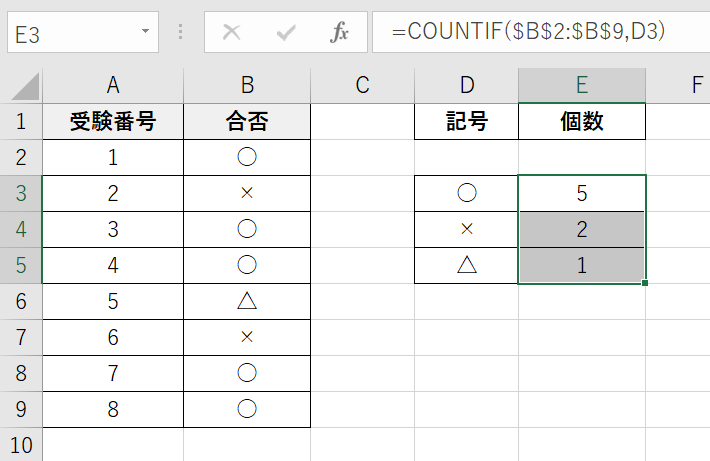Click inside the COUNTIF formula bar
Screen dimensions: 710x461
coord(540,32)
